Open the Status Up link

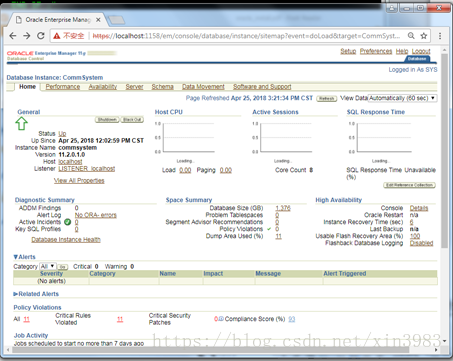[62, 134]
